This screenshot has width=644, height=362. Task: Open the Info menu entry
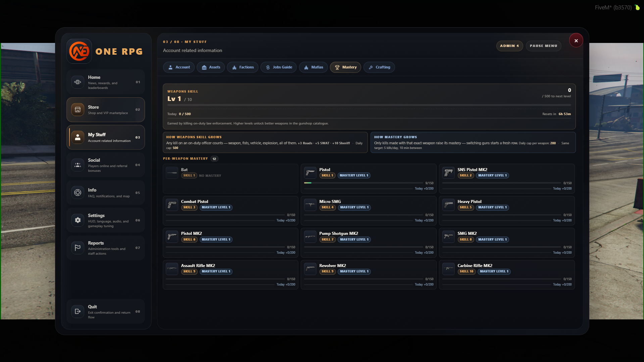(x=105, y=193)
